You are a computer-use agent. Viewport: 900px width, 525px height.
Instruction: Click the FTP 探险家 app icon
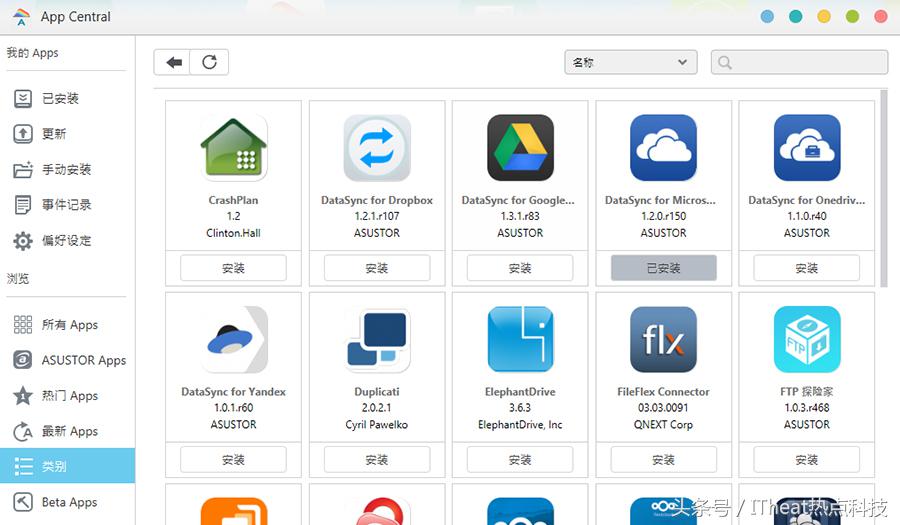coord(807,340)
